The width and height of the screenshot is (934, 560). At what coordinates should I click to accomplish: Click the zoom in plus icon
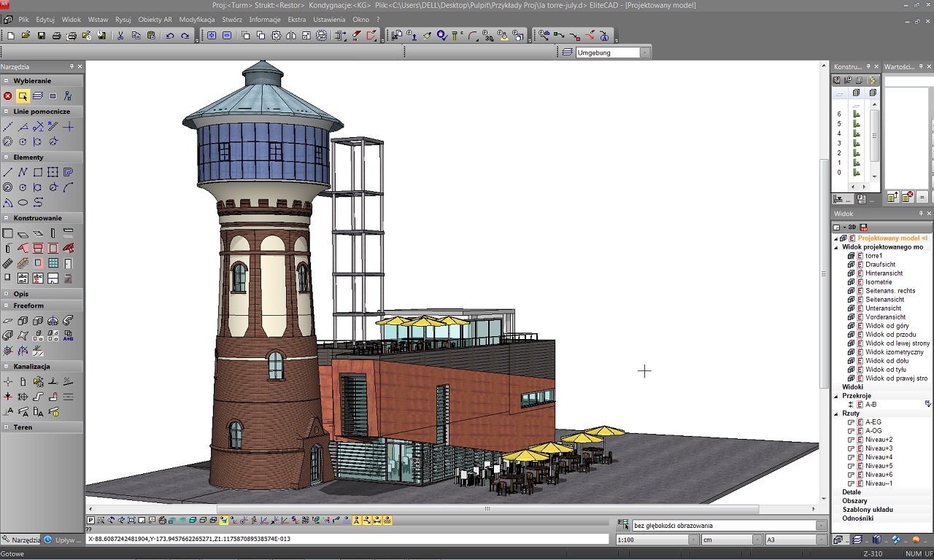click(x=212, y=35)
